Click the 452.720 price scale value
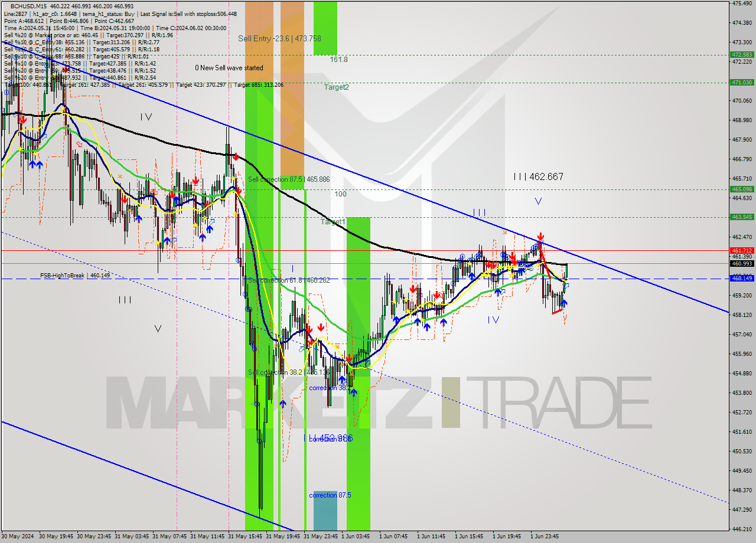This screenshot has width=756, height=543. (742, 412)
